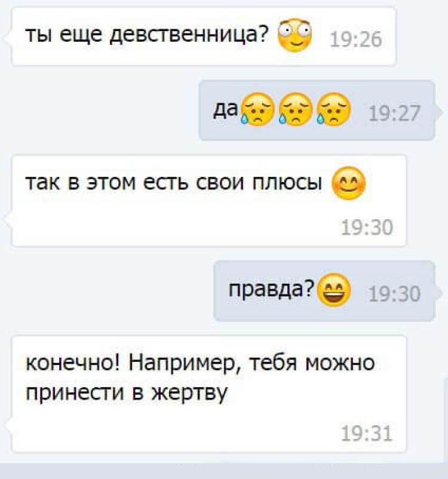Click the grey bar below the last message

pyautogui.click(x=224, y=471)
